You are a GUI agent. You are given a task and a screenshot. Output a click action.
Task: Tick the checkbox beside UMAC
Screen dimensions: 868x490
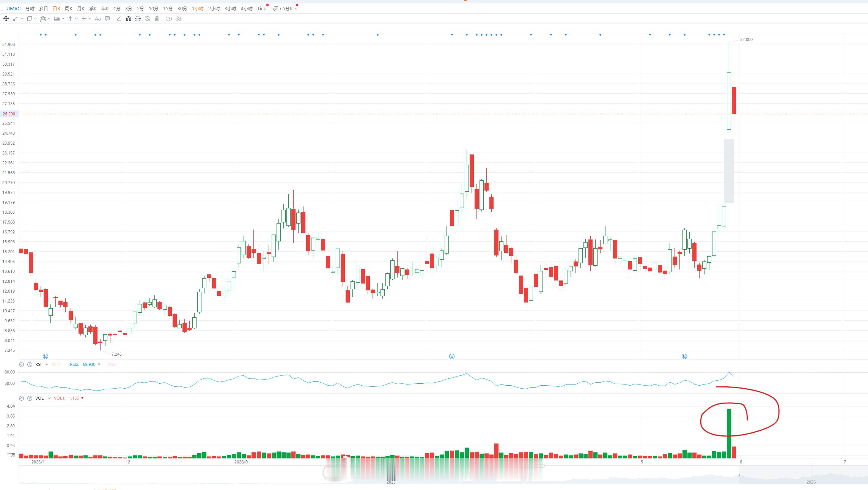click(2, 8)
